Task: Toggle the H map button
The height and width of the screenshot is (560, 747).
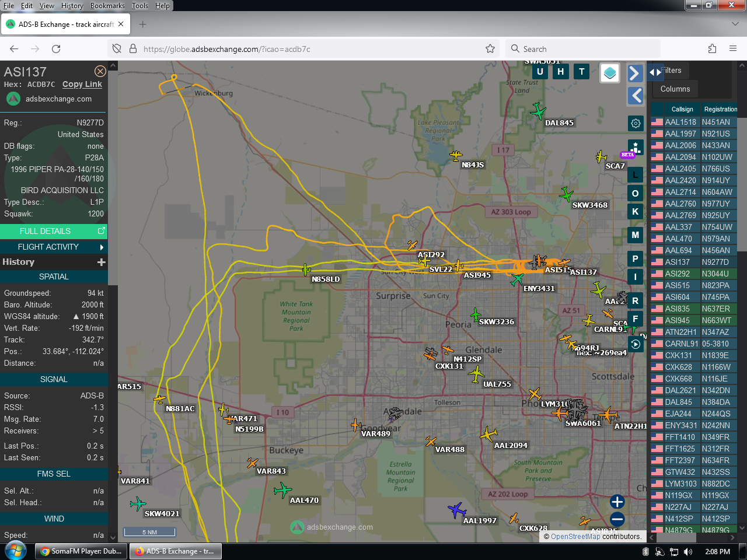Action: point(561,72)
